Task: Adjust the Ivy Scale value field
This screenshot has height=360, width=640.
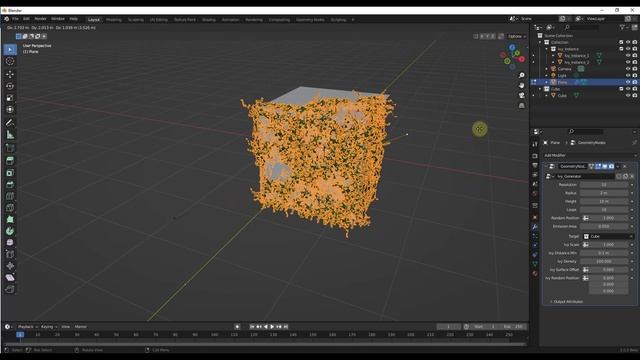Action: click(608, 244)
